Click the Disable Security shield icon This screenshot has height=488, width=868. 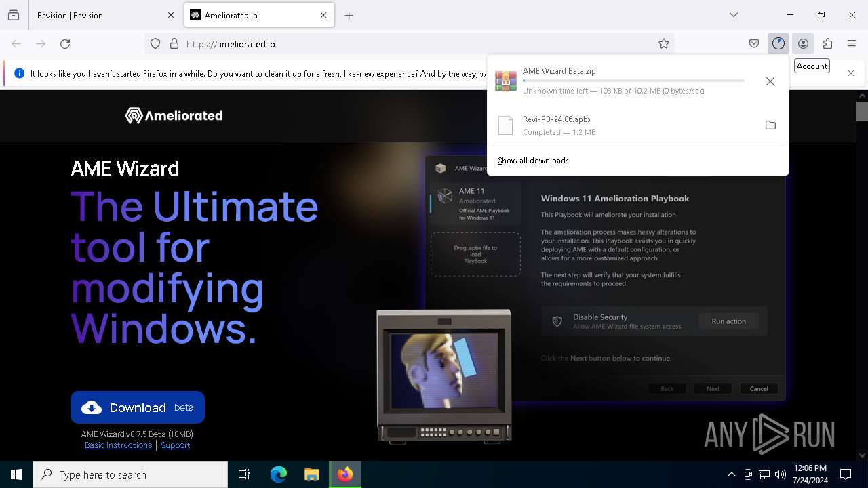click(x=557, y=321)
